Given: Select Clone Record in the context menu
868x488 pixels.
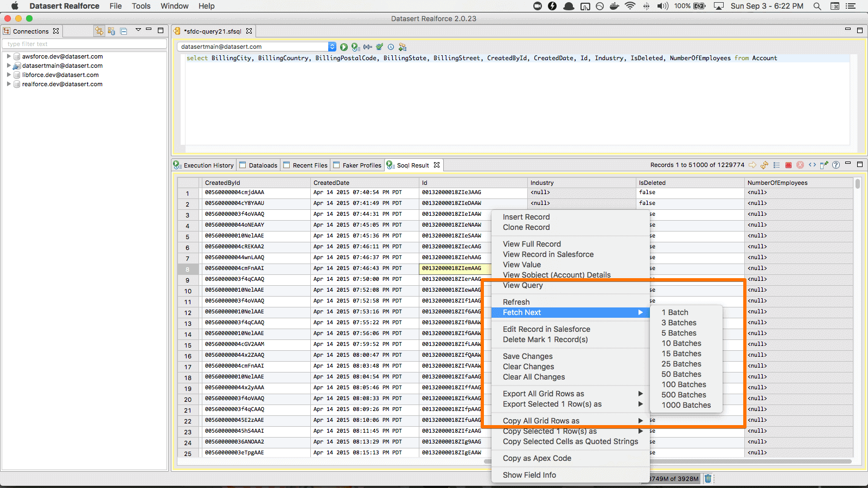Looking at the screenshot, I should 526,227.
